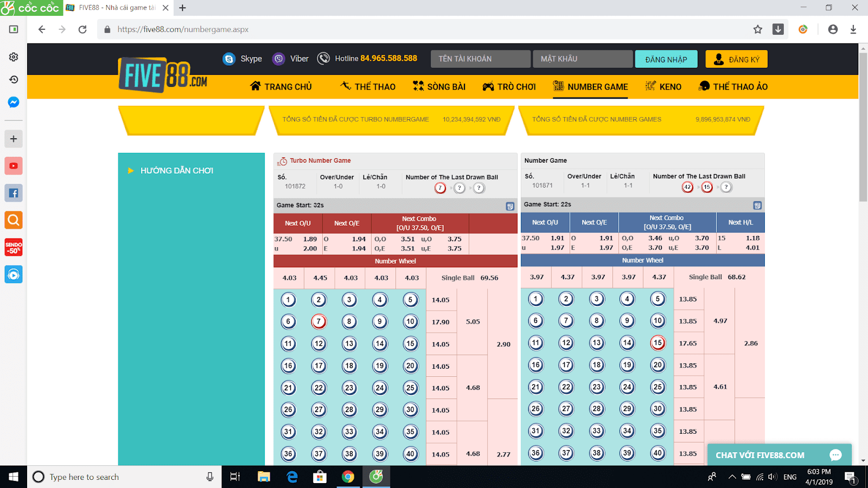Open the SÒNG BÀI menu

click(x=439, y=87)
